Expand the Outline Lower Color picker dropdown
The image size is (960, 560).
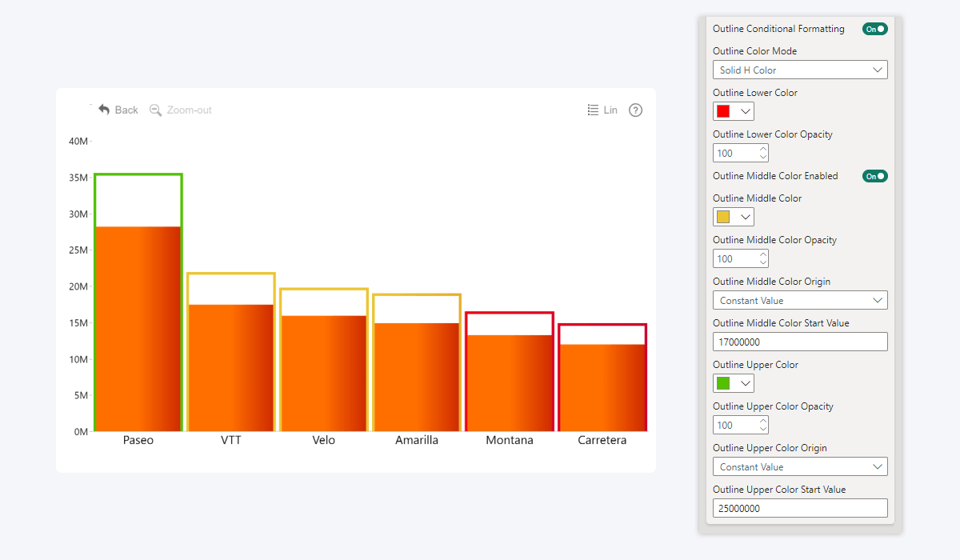click(x=744, y=111)
